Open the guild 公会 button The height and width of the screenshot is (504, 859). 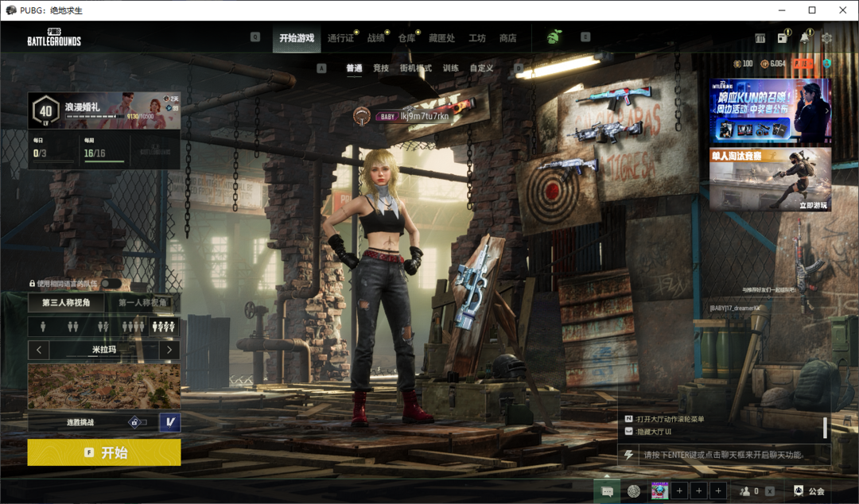coord(810,491)
